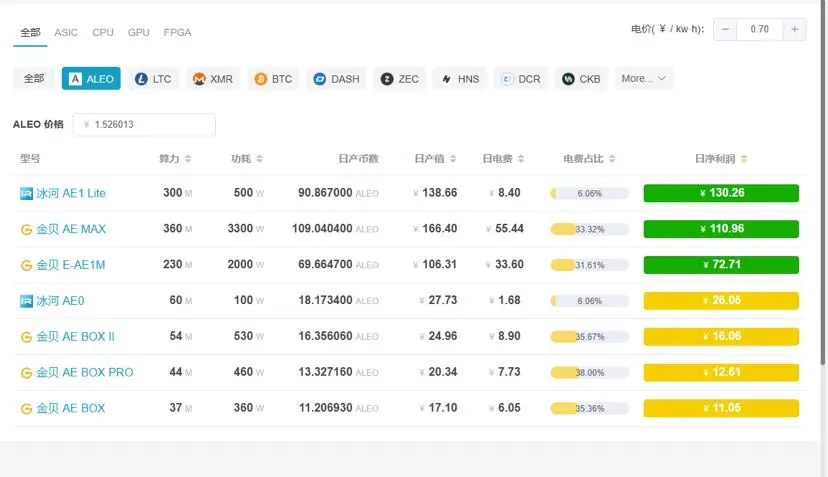Sort by 日净利润 daily net profit arrows
This screenshot has width=828, height=477.
tap(744, 159)
